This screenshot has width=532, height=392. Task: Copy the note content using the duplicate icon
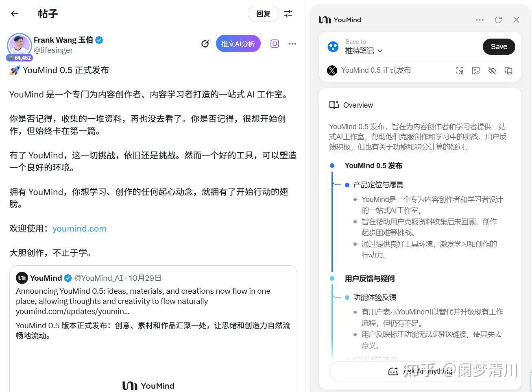coord(508,70)
